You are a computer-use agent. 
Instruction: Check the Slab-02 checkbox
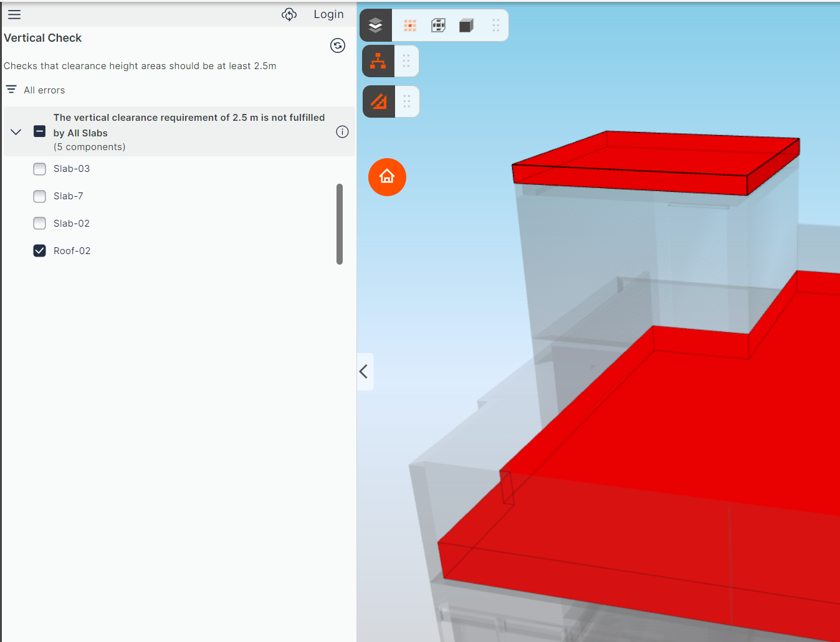(39, 224)
